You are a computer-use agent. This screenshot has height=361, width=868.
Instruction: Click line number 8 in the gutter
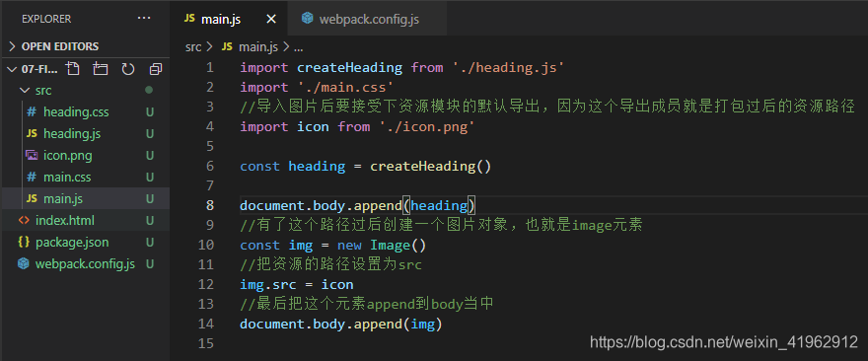pos(209,205)
